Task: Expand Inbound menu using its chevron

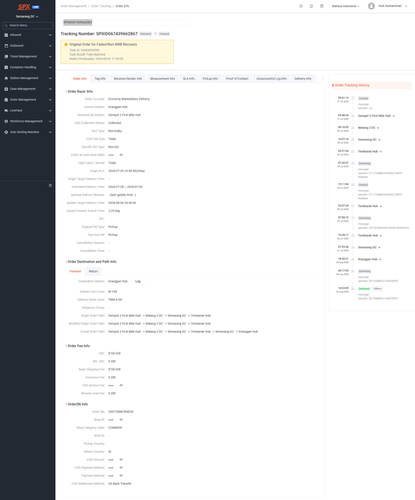Action: pos(50,35)
